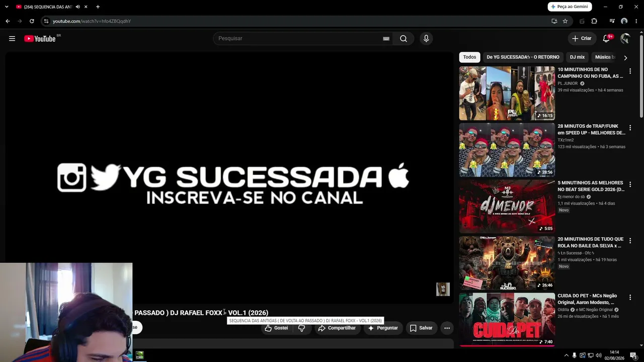Select the Todos filter chip
This screenshot has height=362, width=644.
click(469, 57)
